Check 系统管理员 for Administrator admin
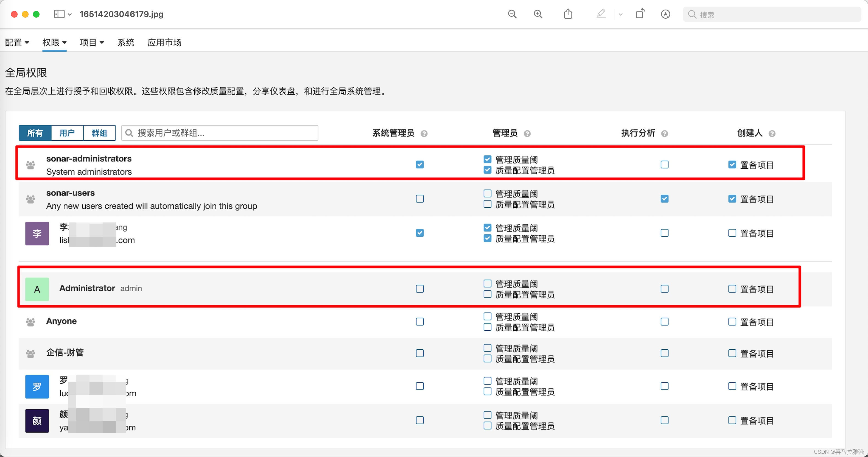Screen dimensions: 868x457 point(420,289)
